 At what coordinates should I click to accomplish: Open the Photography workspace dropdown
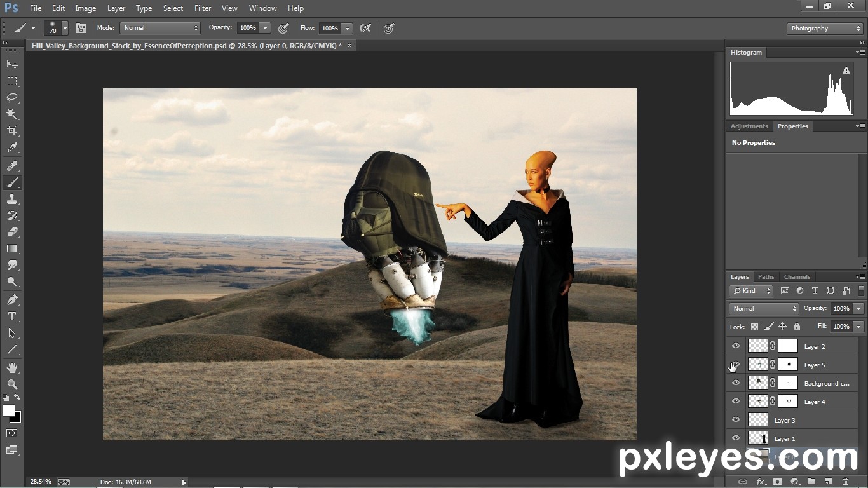coord(825,29)
